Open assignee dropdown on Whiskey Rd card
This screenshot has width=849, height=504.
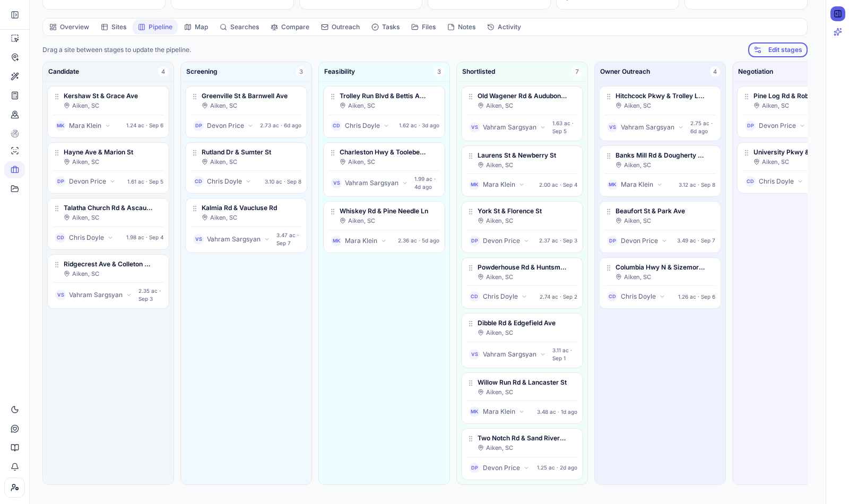360,241
